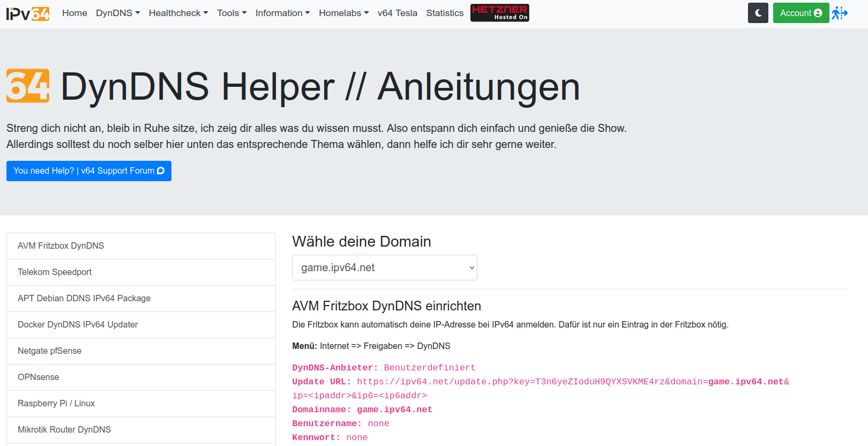
Task: Click DynDNS-Anbieter Benutzerdefiniert line
Action: 384,368
